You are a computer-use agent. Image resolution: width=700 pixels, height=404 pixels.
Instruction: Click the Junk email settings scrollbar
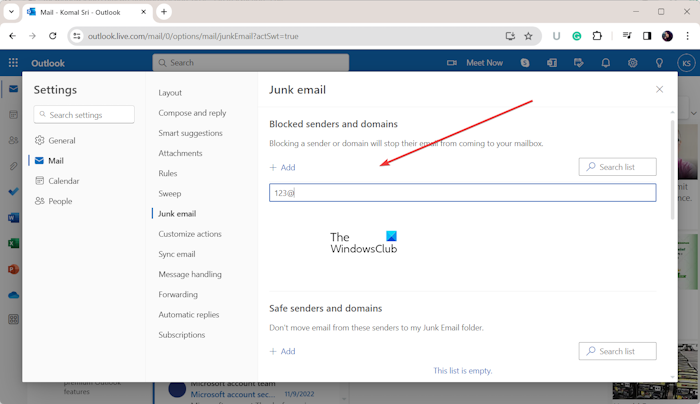[673, 170]
